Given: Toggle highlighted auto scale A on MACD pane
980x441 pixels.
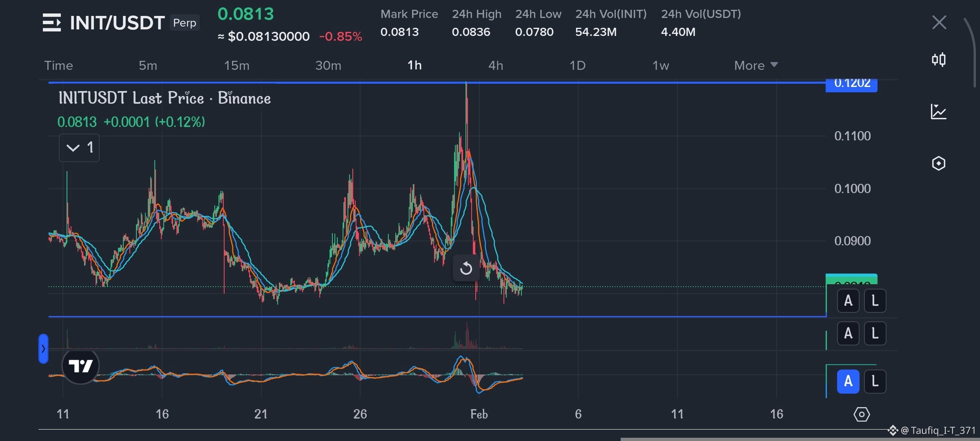Looking at the screenshot, I should click(x=848, y=381).
